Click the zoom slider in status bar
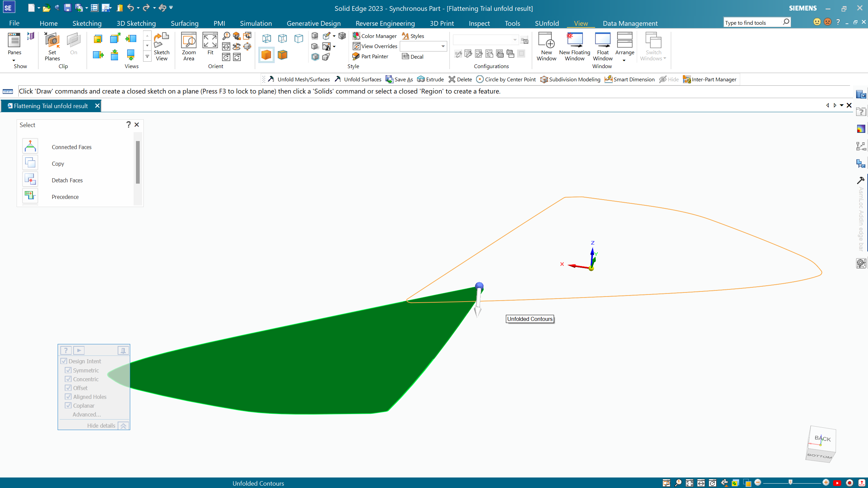The height and width of the screenshot is (488, 868). point(790,483)
